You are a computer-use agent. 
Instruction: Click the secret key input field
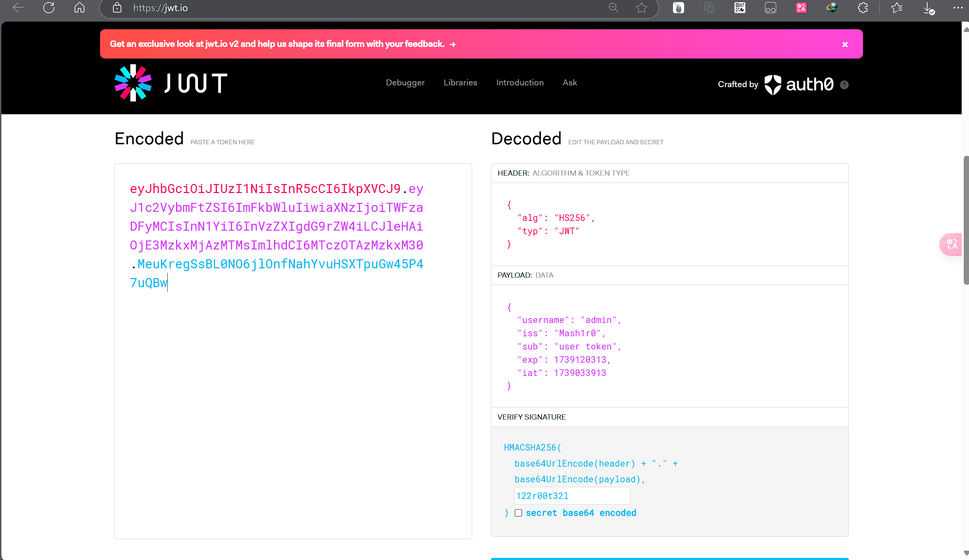click(x=572, y=496)
